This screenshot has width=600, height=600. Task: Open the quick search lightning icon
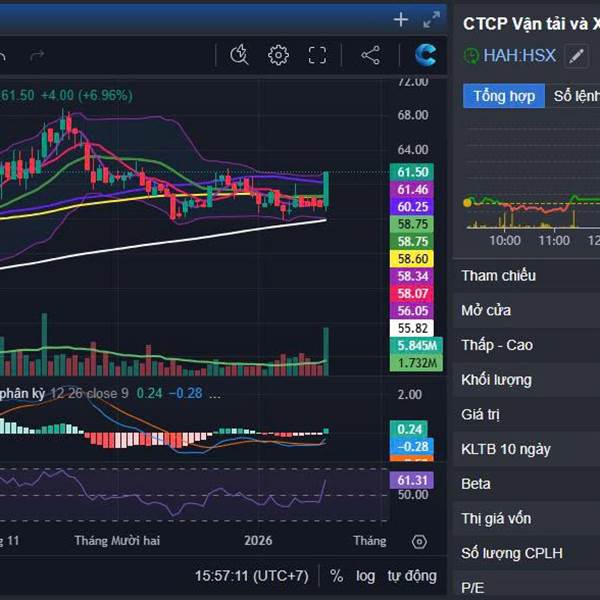[240, 55]
